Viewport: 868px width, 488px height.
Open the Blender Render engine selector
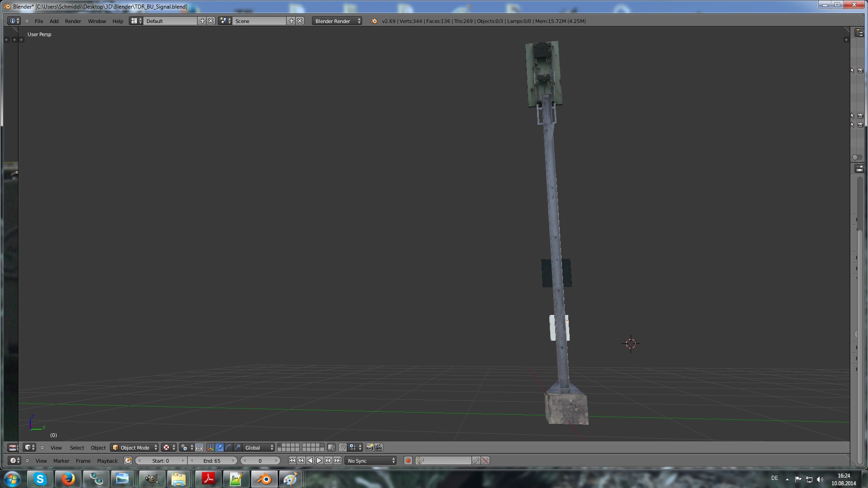337,21
